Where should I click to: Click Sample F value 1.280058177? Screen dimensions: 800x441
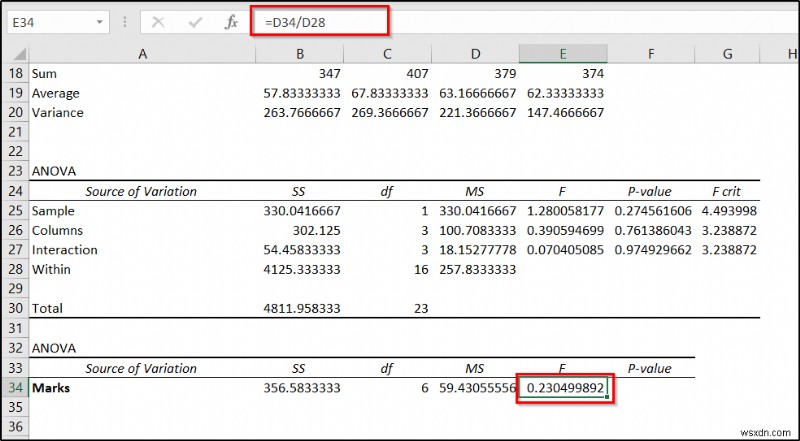565,211
